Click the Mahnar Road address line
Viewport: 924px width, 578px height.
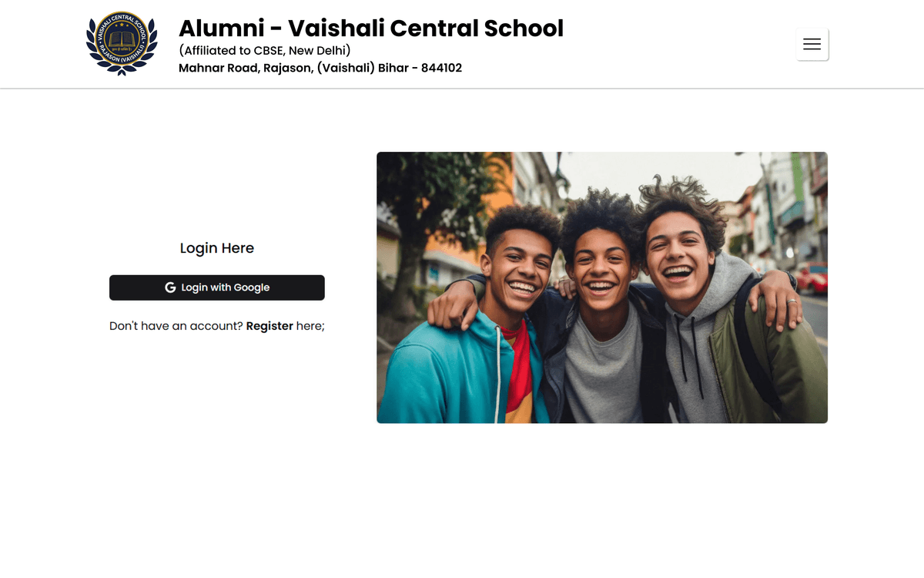[x=320, y=68]
